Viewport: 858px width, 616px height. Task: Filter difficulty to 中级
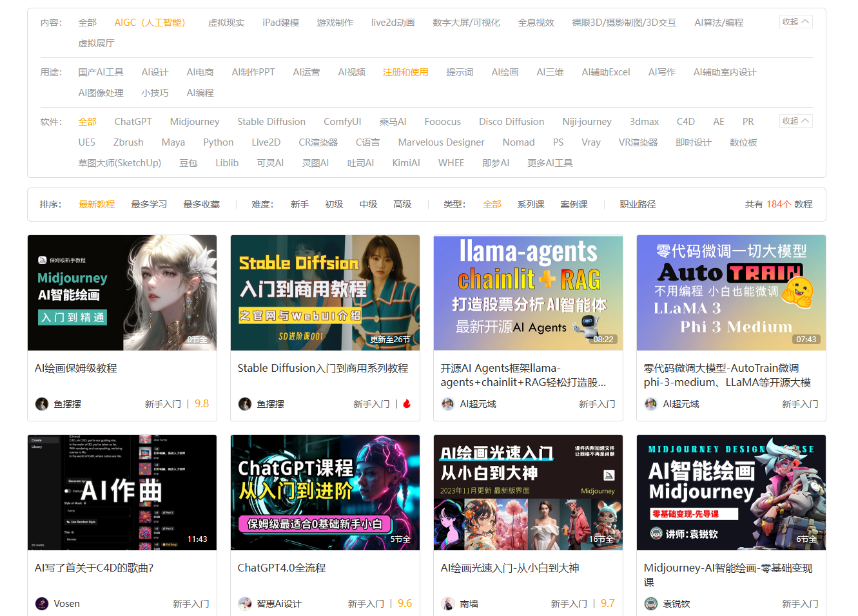[x=368, y=204]
